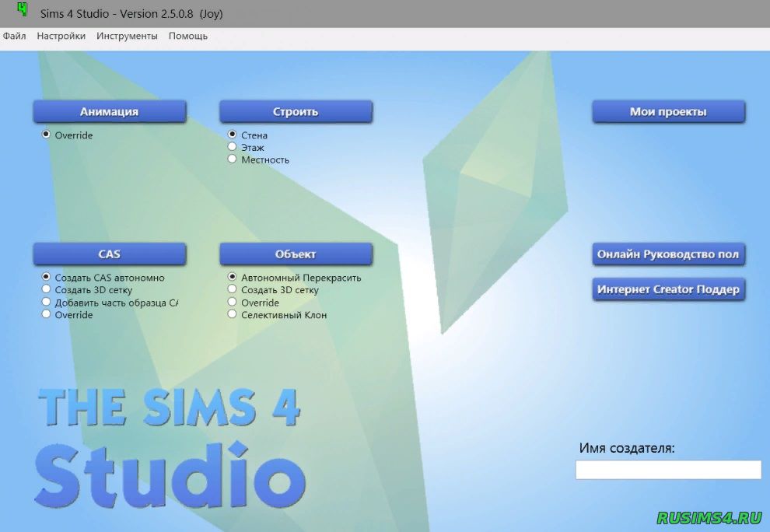Click the Объект button

(296, 254)
